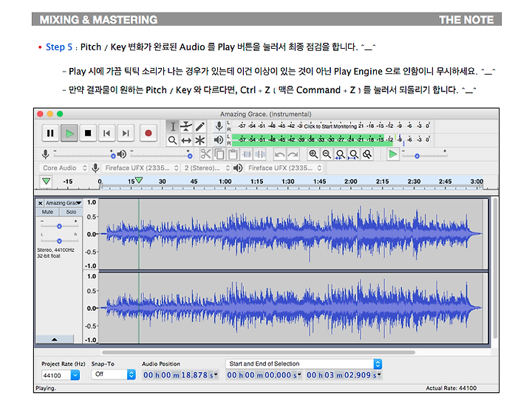Click the playback speed slider handle
The height and width of the screenshot is (401, 532).
click(417, 156)
